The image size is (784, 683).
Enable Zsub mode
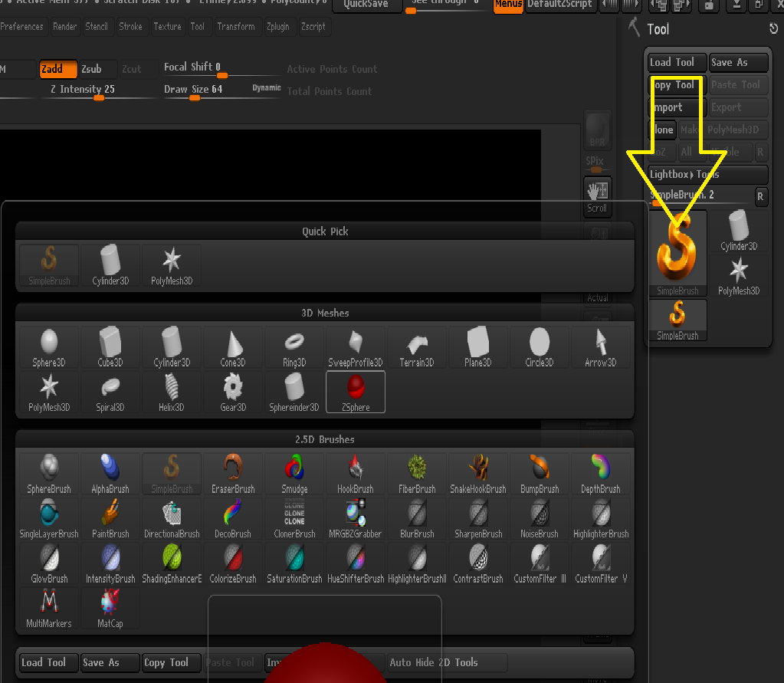click(98, 69)
